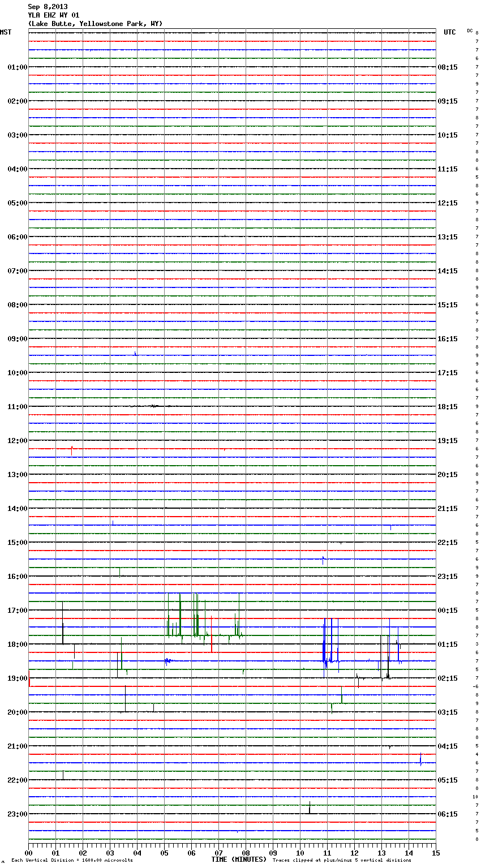Click the 02:15 UTC time label
Viewport: 481px width, 868px height.
[448, 678]
